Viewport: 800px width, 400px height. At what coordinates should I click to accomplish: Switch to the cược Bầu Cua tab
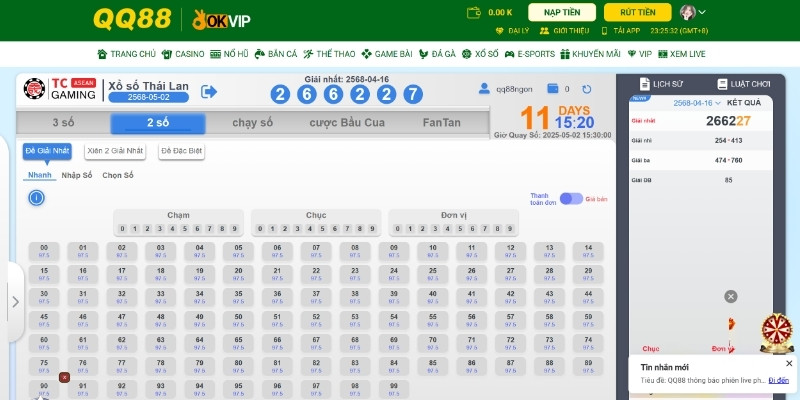tap(347, 123)
